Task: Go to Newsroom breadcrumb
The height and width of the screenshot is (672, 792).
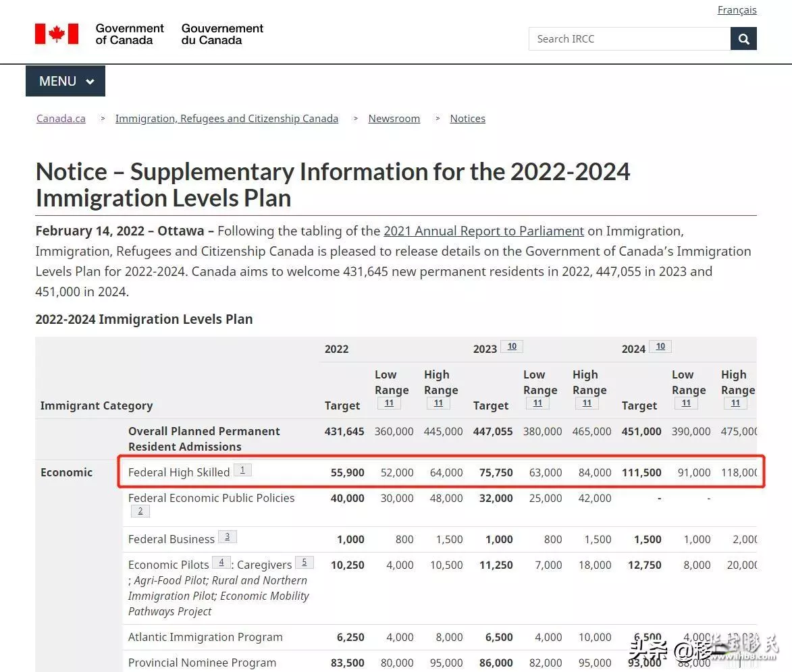Action: coord(394,119)
